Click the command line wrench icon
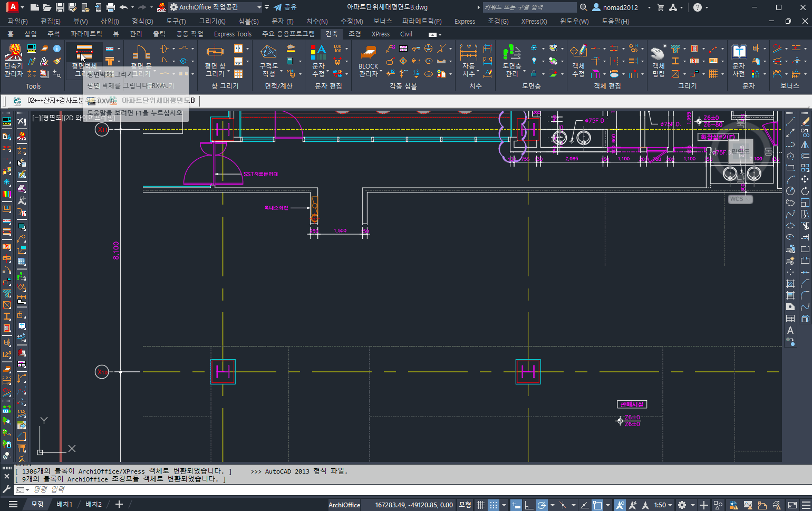 [x=6, y=489]
